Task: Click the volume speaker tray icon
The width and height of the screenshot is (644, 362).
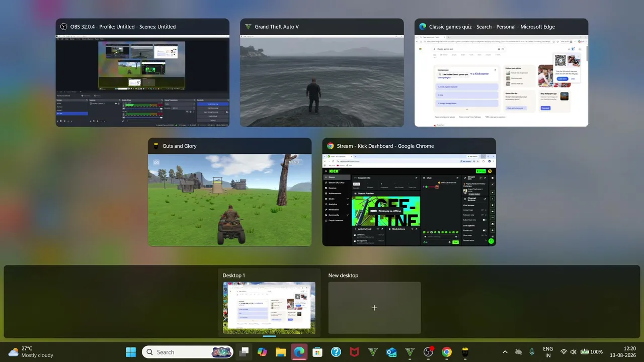Action: [x=574, y=352]
